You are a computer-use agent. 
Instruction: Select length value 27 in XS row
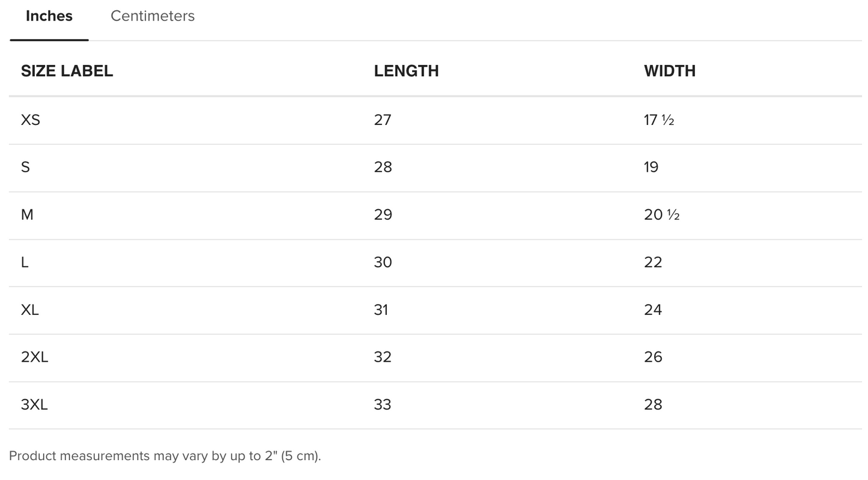[383, 120]
